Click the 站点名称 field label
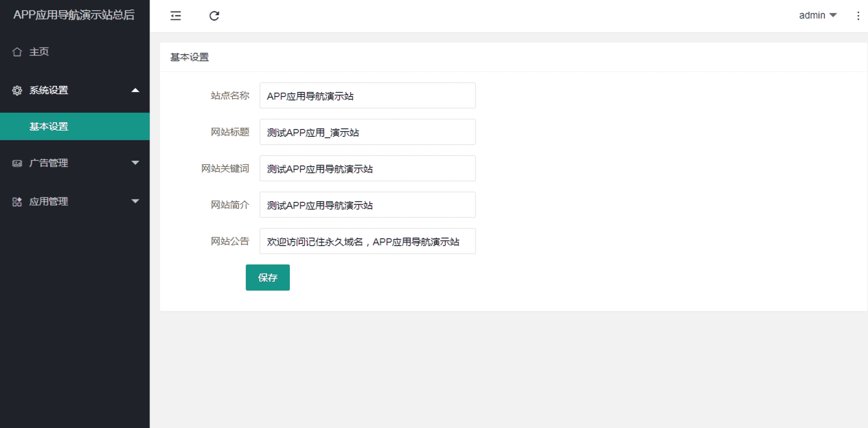The image size is (868, 428). click(230, 95)
